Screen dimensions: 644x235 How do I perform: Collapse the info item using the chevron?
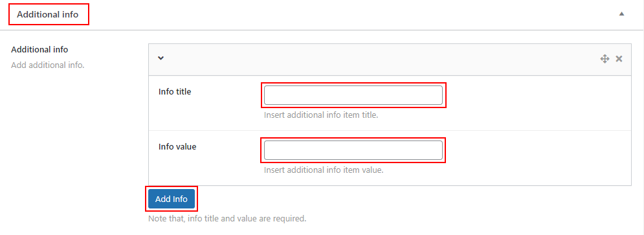pos(161,58)
